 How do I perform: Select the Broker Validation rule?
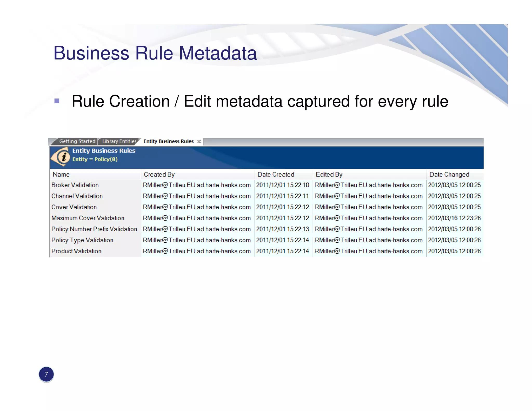click(x=75, y=185)
